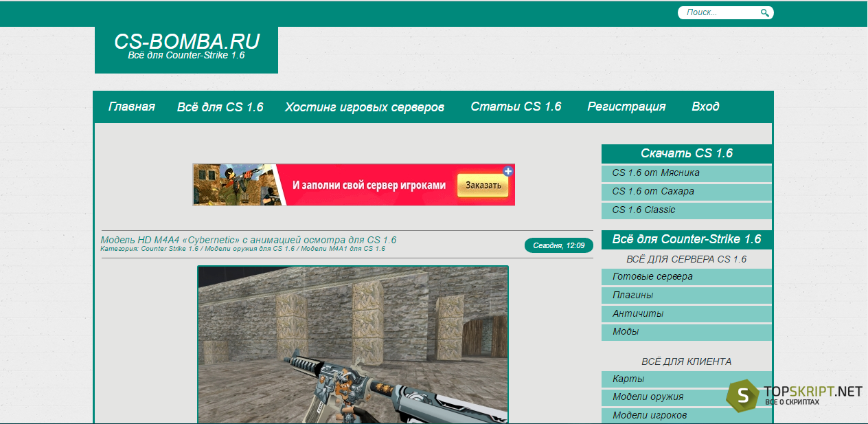Open CS 1.6 от Сахара link
This screenshot has width=868, height=424.
click(x=687, y=192)
